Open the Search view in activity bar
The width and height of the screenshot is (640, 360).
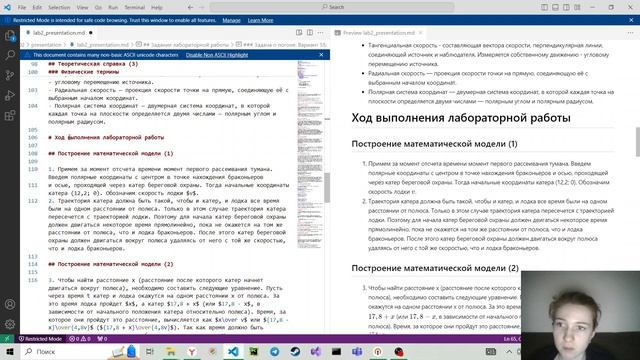coord(10,55)
